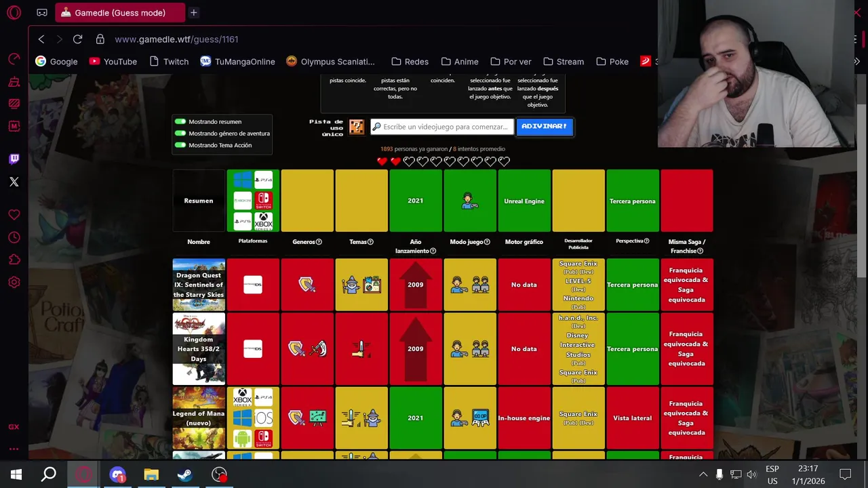Toggle the Mostrando género de aventura switch
Screen dimensions: 868x488
coord(180,134)
